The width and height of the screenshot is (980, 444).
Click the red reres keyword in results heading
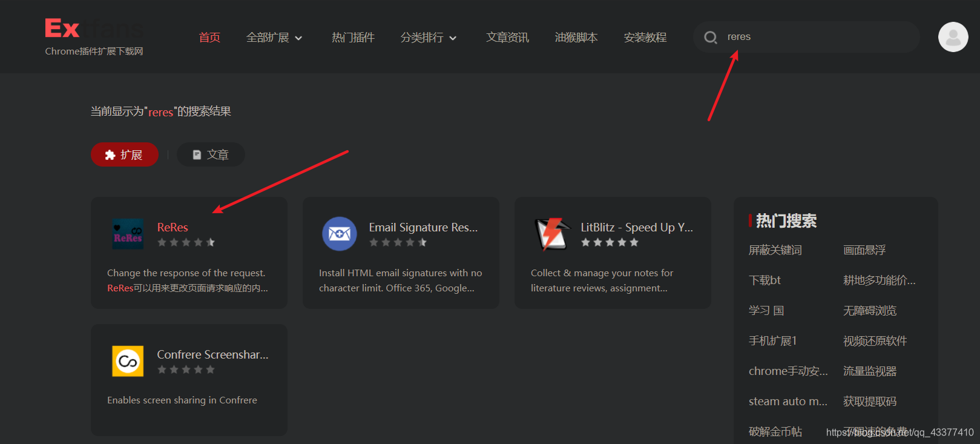(x=160, y=112)
